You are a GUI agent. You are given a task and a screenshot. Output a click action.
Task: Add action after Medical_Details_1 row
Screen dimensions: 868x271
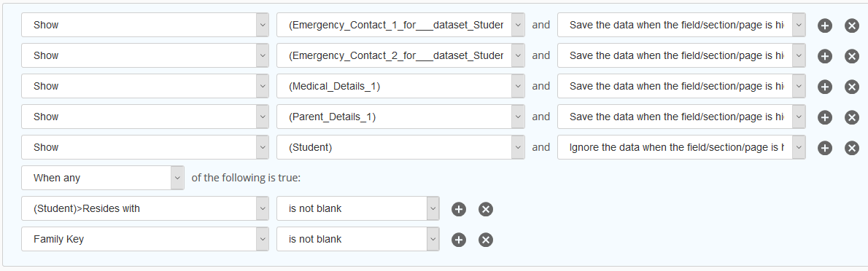pyautogui.click(x=825, y=86)
